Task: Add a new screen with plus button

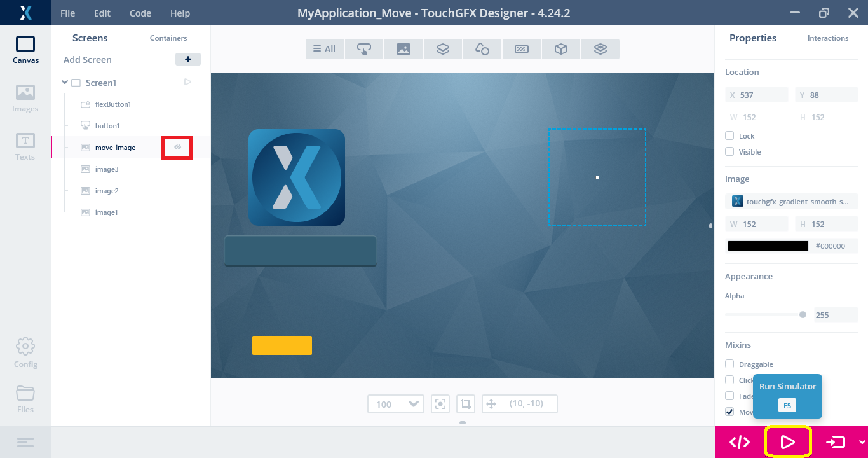Action: pyautogui.click(x=188, y=59)
